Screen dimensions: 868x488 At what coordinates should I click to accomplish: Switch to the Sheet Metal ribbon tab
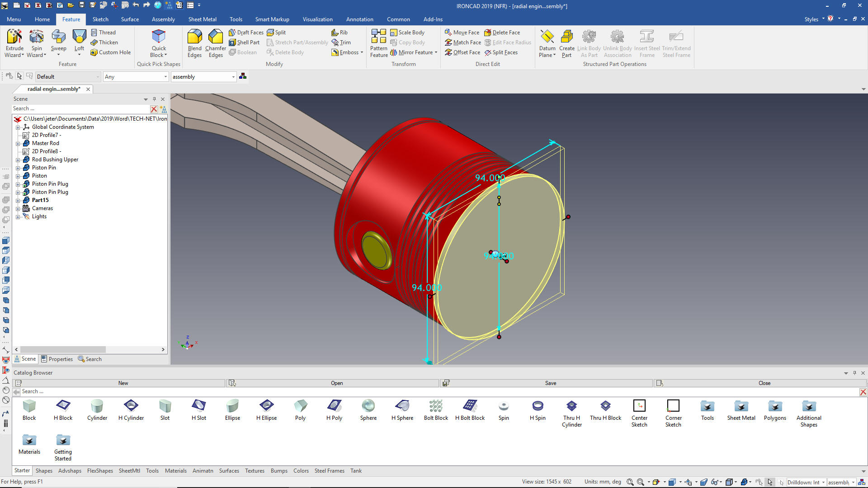202,19
